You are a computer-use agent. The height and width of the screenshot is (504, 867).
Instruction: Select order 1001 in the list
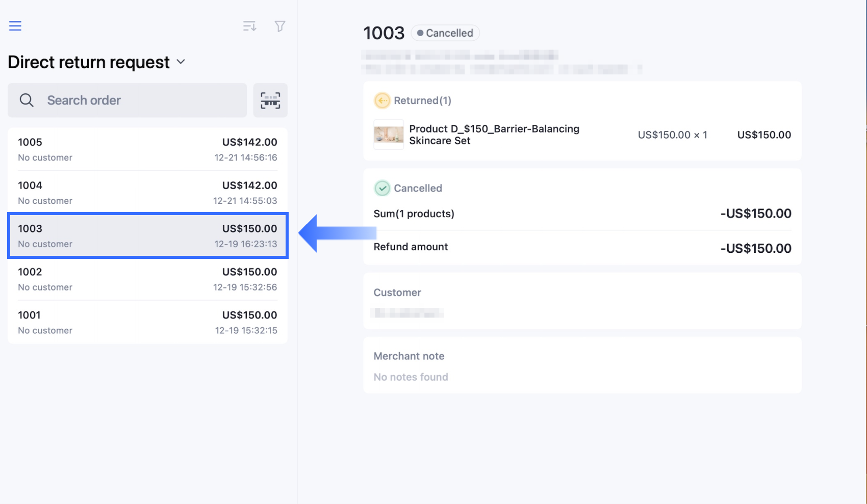147,323
